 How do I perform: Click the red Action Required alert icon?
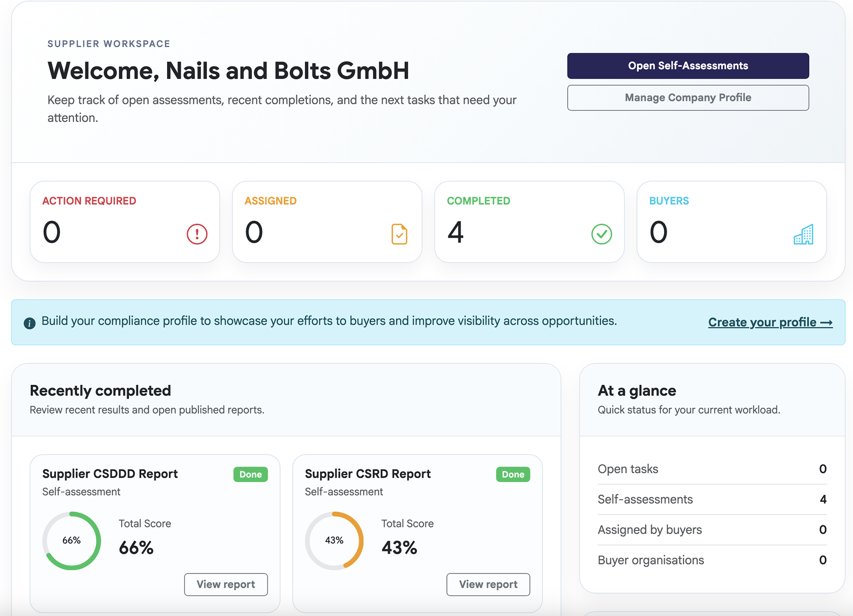pos(197,234)
